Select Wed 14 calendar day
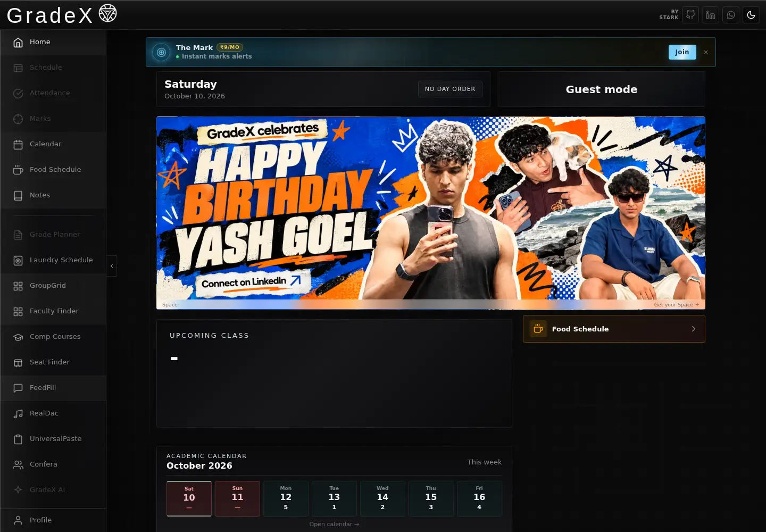Screen dimensions: 766x532 coord(382,498)
